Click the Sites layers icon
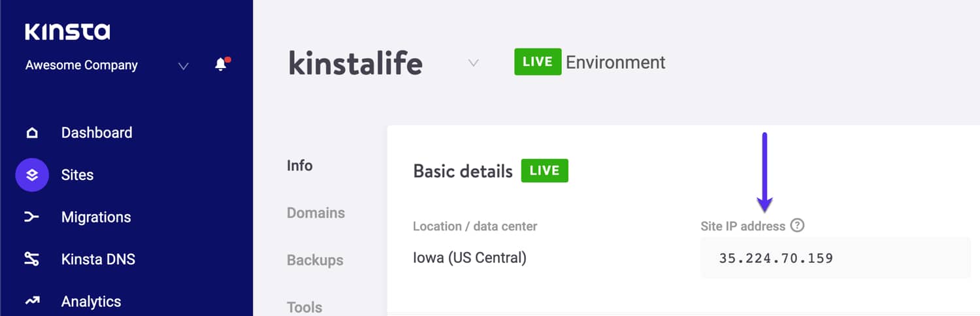Viewport: 980px width, 316px height. [x=32, y=175]
